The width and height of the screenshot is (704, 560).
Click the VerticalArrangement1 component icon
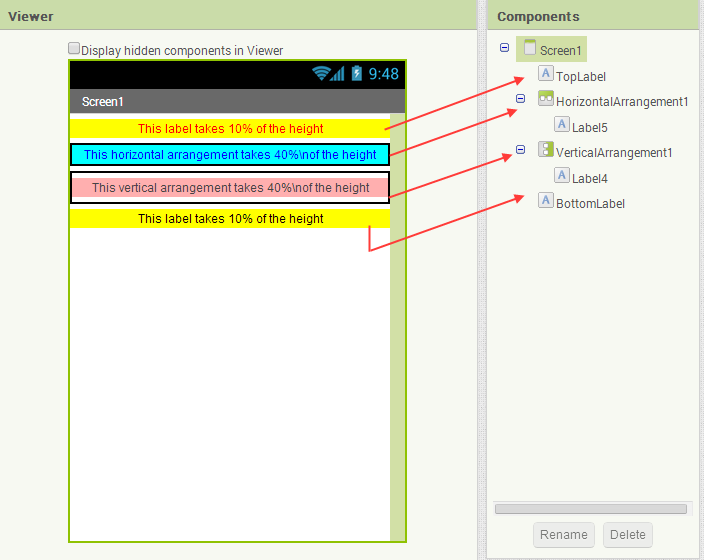click(546, 150)
